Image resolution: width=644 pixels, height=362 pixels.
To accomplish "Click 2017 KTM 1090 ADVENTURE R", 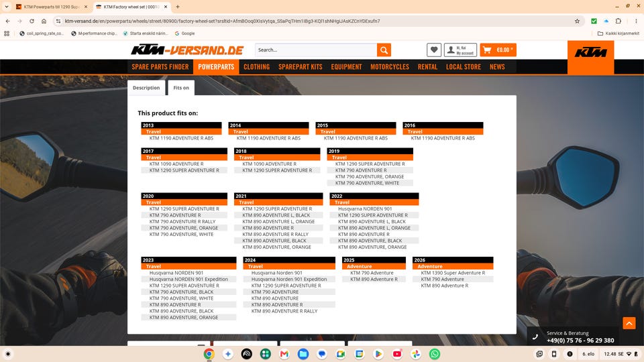I will point(176,164).
